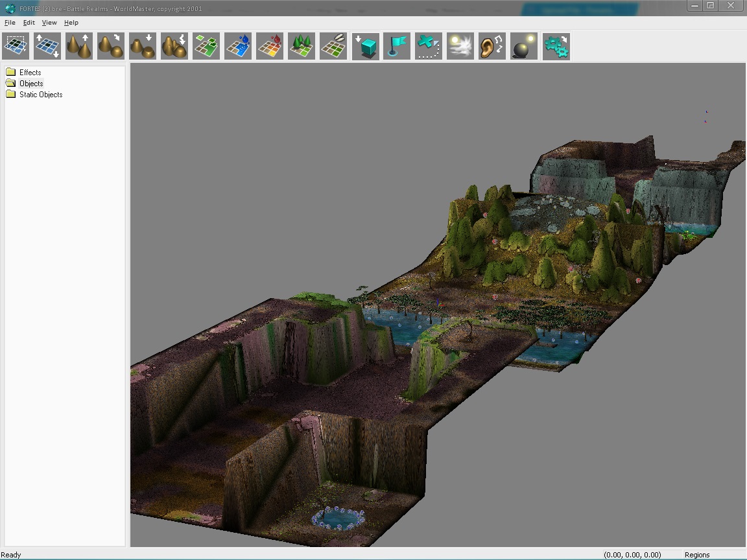Expand the Static Objects folder
The width and height of the screenshot is (747, 560).
(41, 94)
